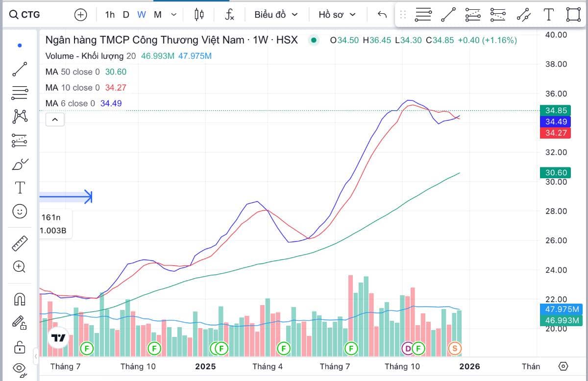Select the trend line tool in left sidebar

[20, 69]
